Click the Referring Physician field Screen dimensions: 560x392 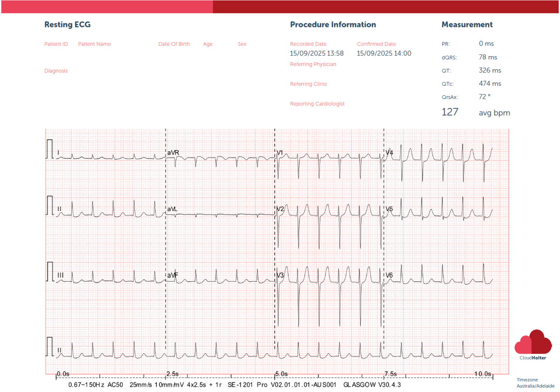313,64
